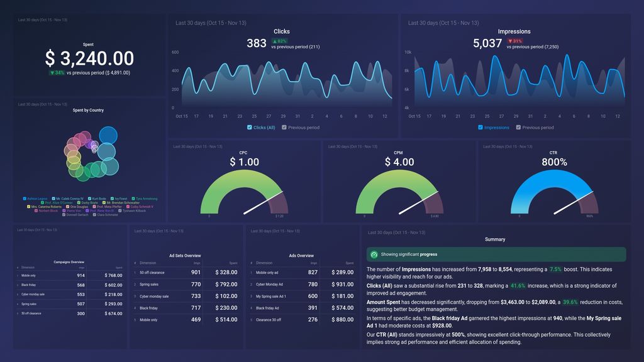Viewport: 644px width, 362px height.
Task: Click the $ 293.00 spent cell in Campaigns Overview
Action: coord(113,304)
